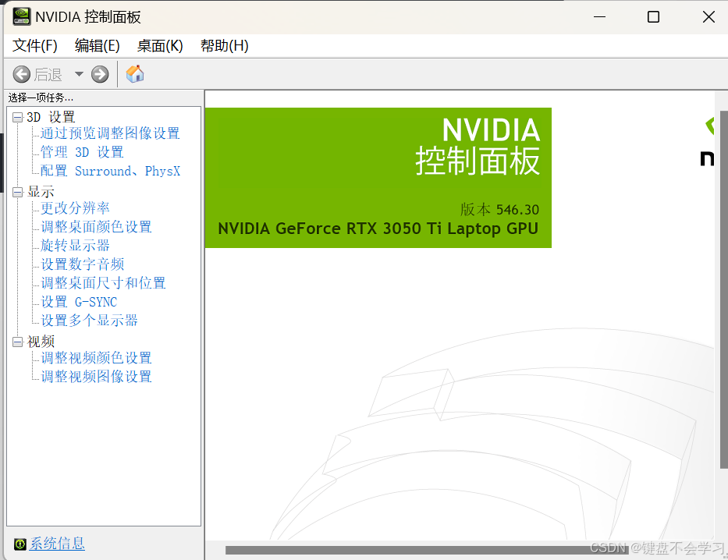Select 旋转显示器

[x=75, y=245]
